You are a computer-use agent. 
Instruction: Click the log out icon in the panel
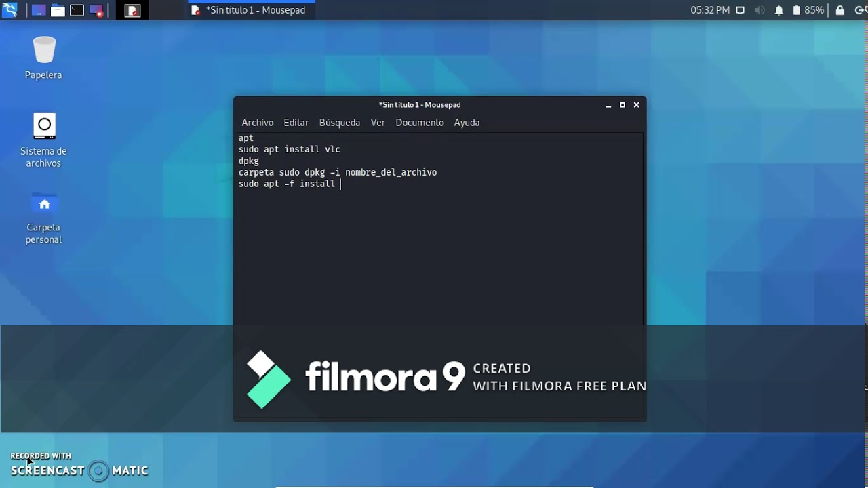click(x=860, y=10)
